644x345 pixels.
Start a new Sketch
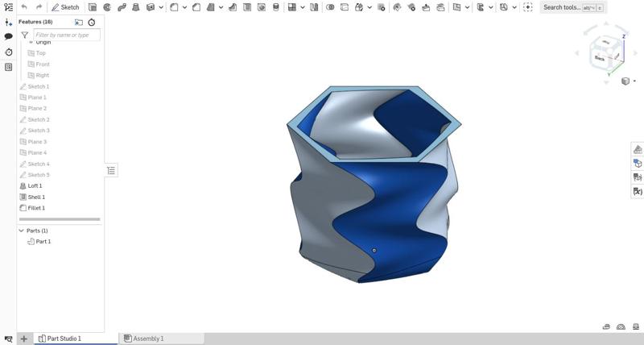coord(65,7)
